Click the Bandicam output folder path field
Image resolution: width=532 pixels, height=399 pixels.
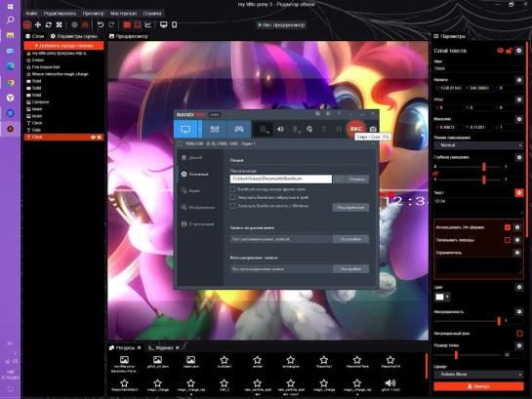281,179
